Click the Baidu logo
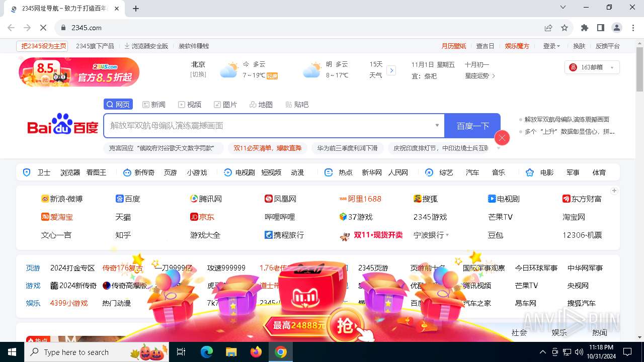 click(x=63, y=124)
